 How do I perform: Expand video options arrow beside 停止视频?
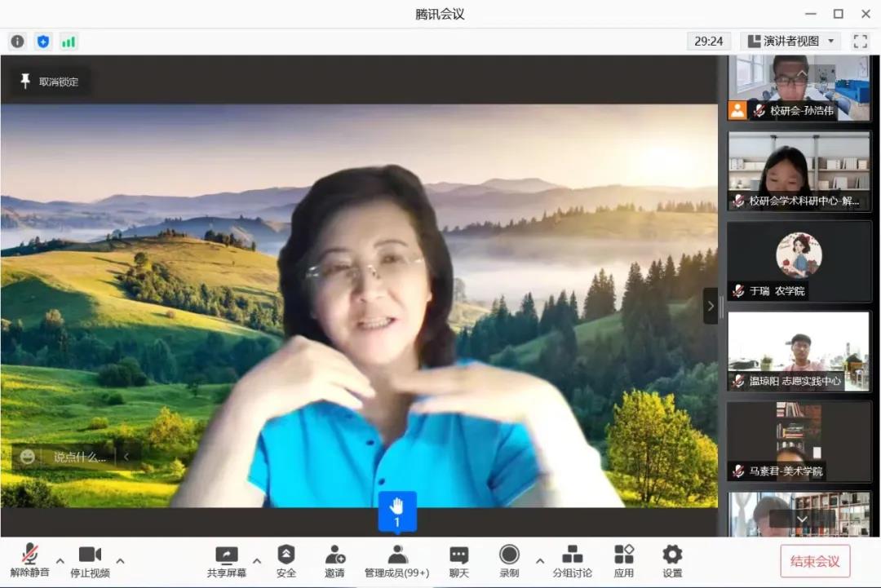click(x=121, y=561)
